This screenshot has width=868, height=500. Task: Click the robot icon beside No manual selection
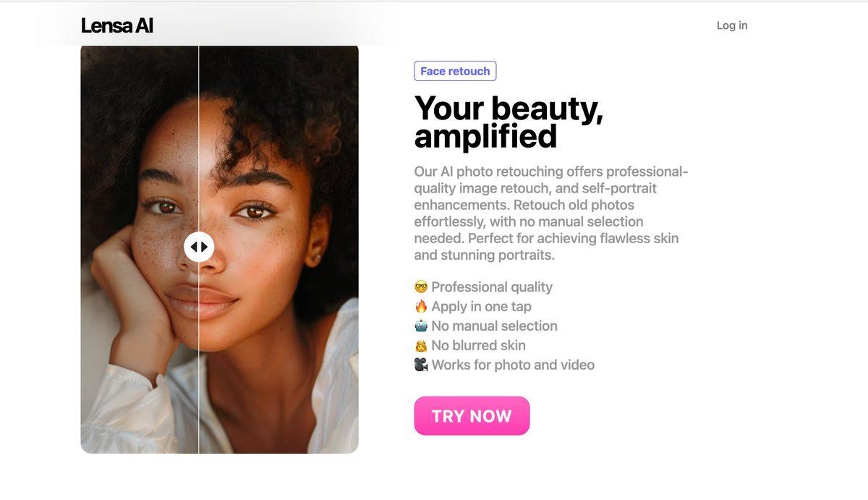422,326
